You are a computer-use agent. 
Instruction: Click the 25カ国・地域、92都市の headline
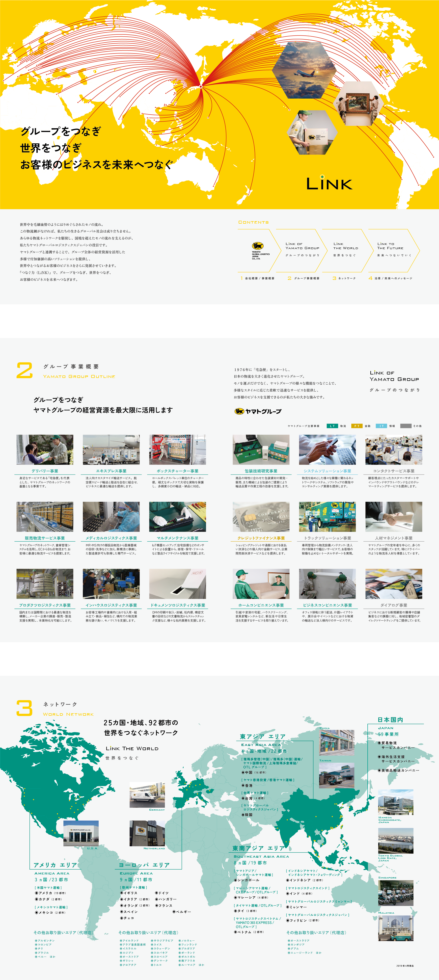pyautogui.click(x=141, y=722)
